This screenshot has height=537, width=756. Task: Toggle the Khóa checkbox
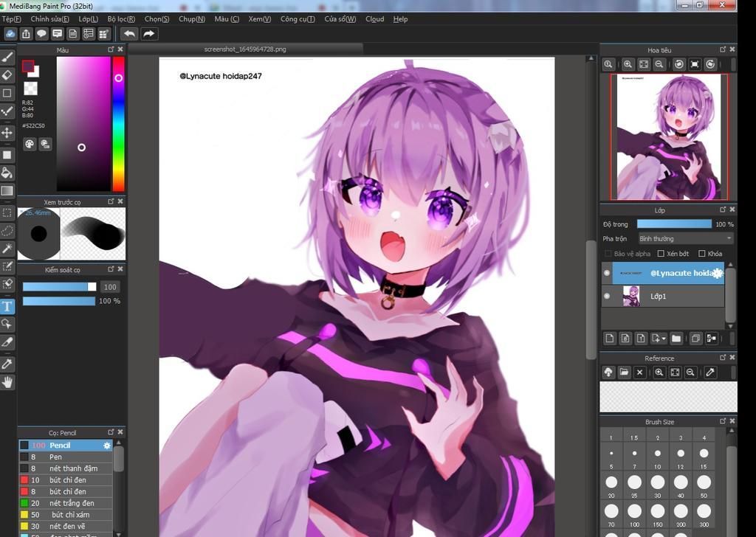pos(702,254)
